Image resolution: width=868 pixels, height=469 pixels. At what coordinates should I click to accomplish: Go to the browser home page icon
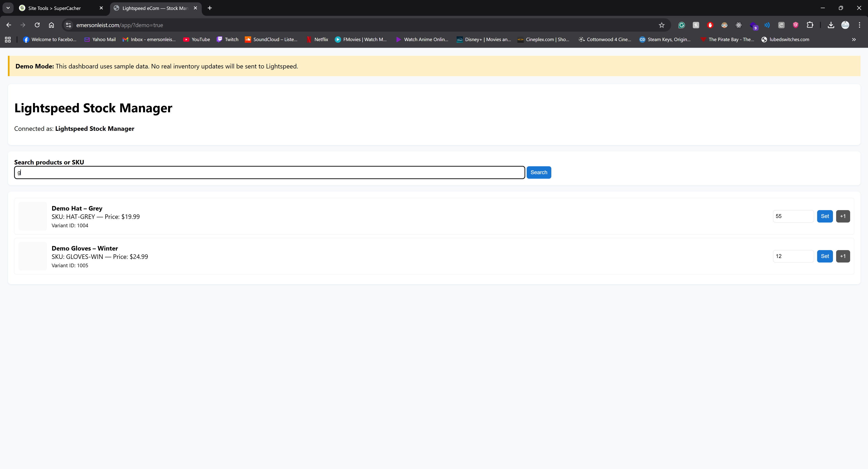click(51, 25)
